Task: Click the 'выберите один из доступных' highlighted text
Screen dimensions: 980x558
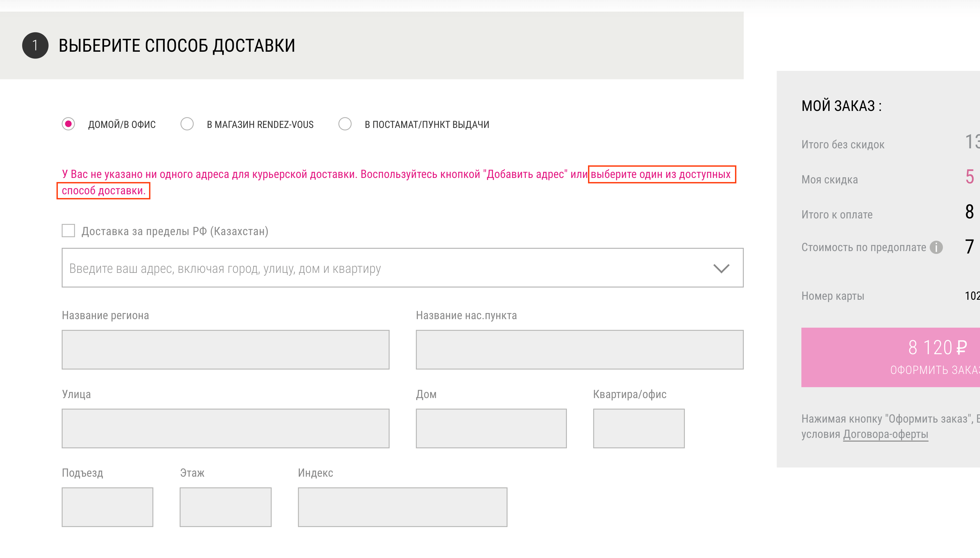Action: pyautogui.click(x=661, y=174)
